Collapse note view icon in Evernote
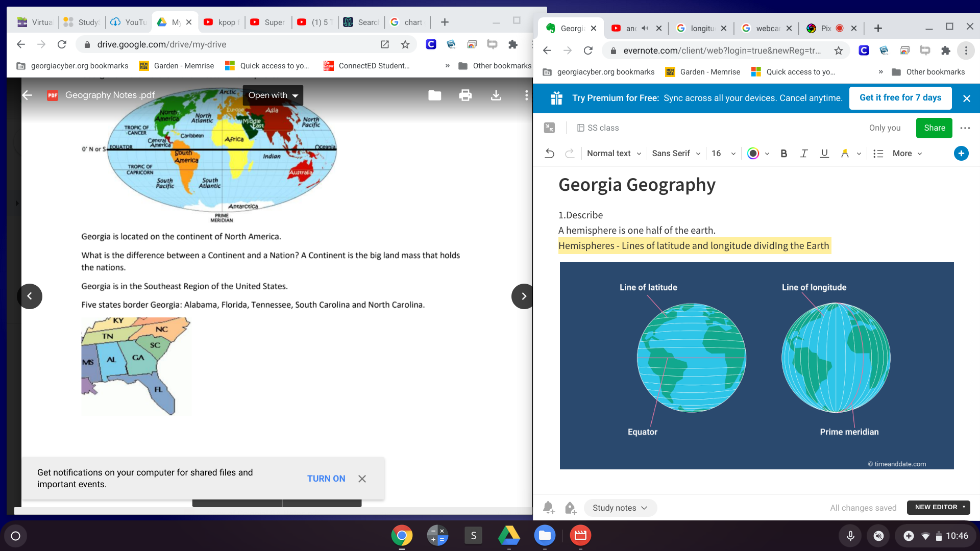Screen dimensions: 980x551 [549, 128]
